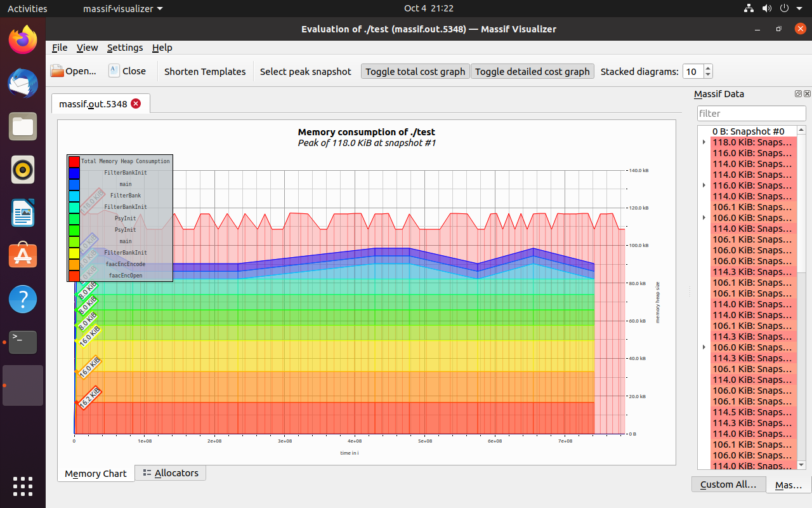Click the running massif-visualizer dock entry

pyautogui.click(x=23, y=385)
